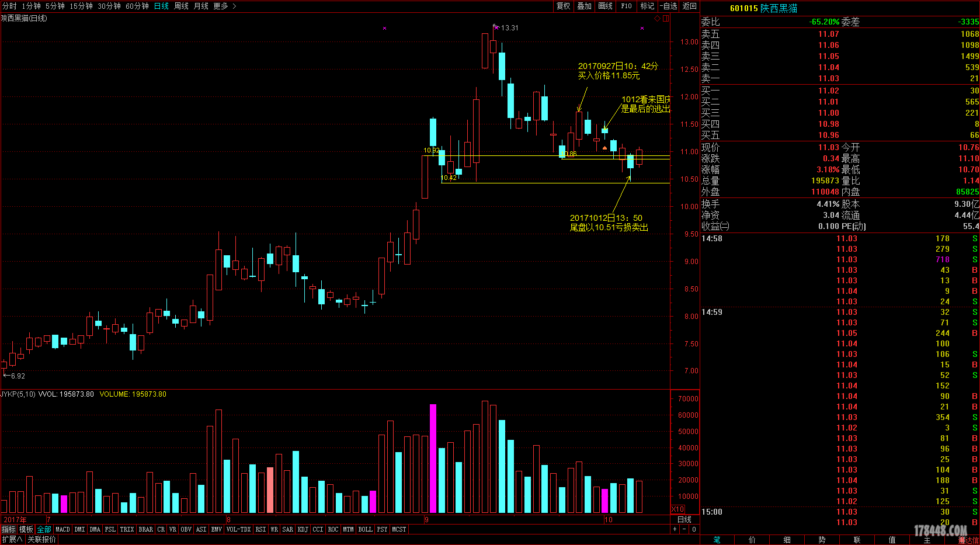Select the EMV indicator
Screen dimensions: 980x545
click(216, 529)
